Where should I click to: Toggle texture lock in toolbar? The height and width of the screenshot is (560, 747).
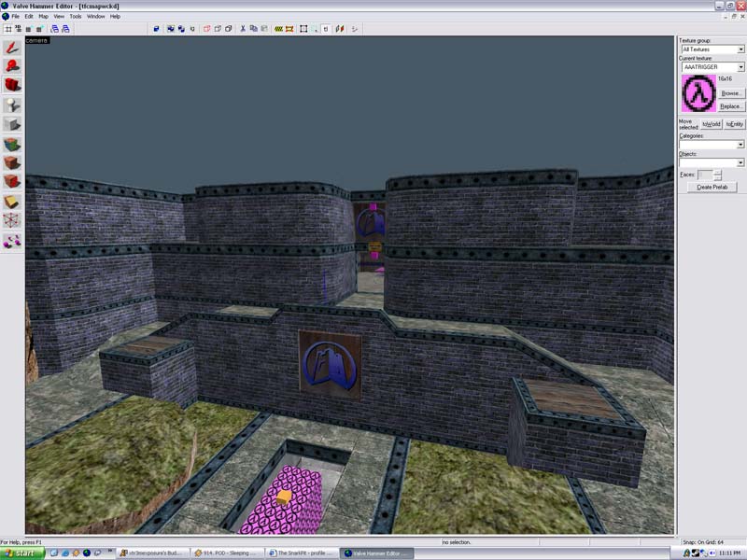coord(328,28)
